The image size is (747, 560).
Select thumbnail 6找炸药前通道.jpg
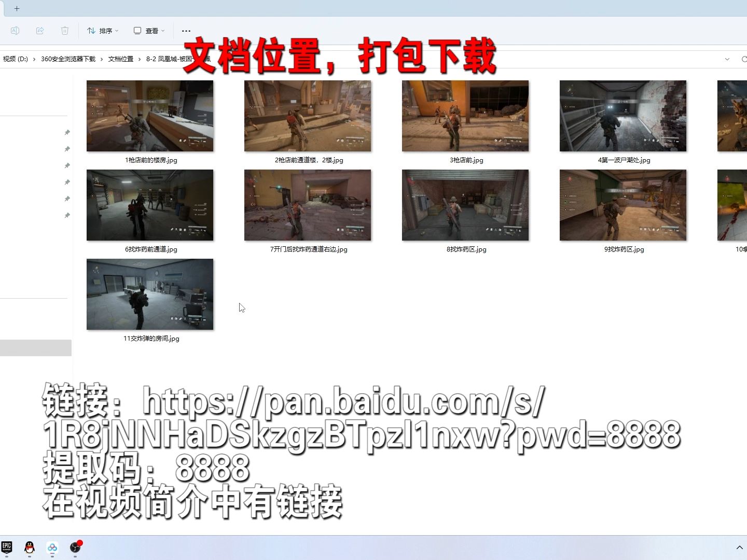(x=150, y=205)
